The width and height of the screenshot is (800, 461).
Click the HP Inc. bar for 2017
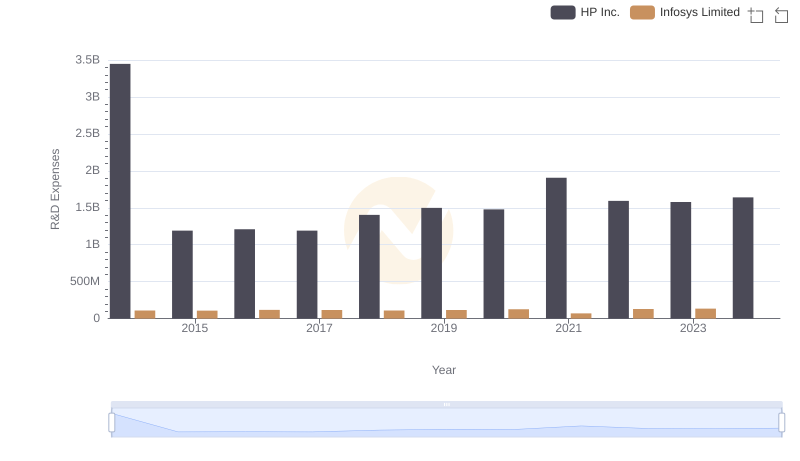pos(307,274)
